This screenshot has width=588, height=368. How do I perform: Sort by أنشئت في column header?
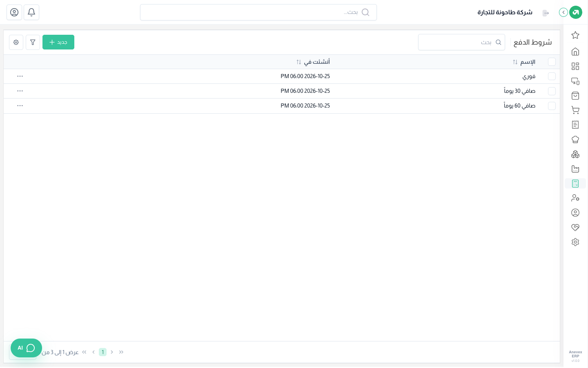313,62
